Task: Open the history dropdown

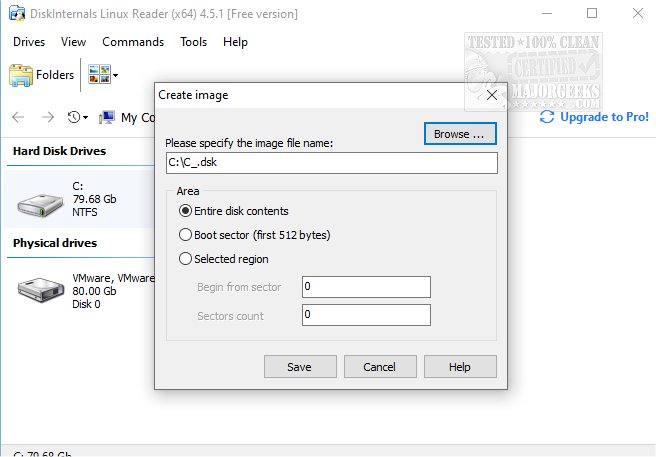Action: coord(77,117)
